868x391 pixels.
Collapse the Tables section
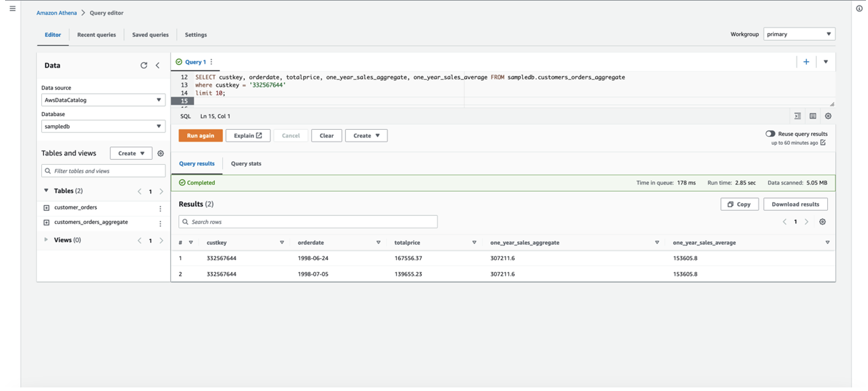[x=46, y=190]
